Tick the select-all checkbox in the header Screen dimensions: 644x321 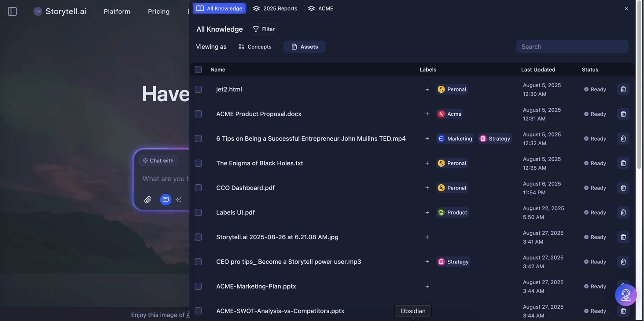(199, 69)
